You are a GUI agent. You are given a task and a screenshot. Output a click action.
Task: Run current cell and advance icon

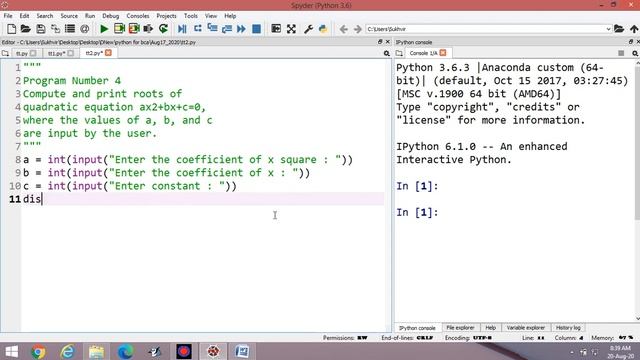(x=134, y=29)
